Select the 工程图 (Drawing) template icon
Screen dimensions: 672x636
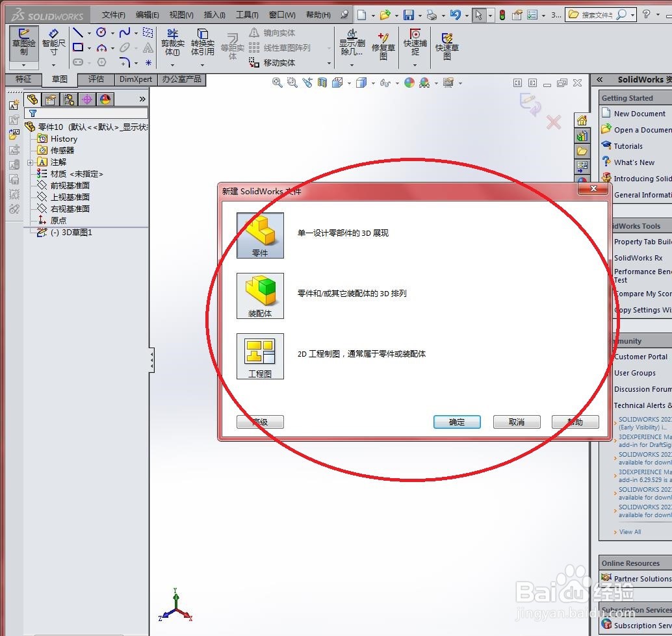point(260,356)
